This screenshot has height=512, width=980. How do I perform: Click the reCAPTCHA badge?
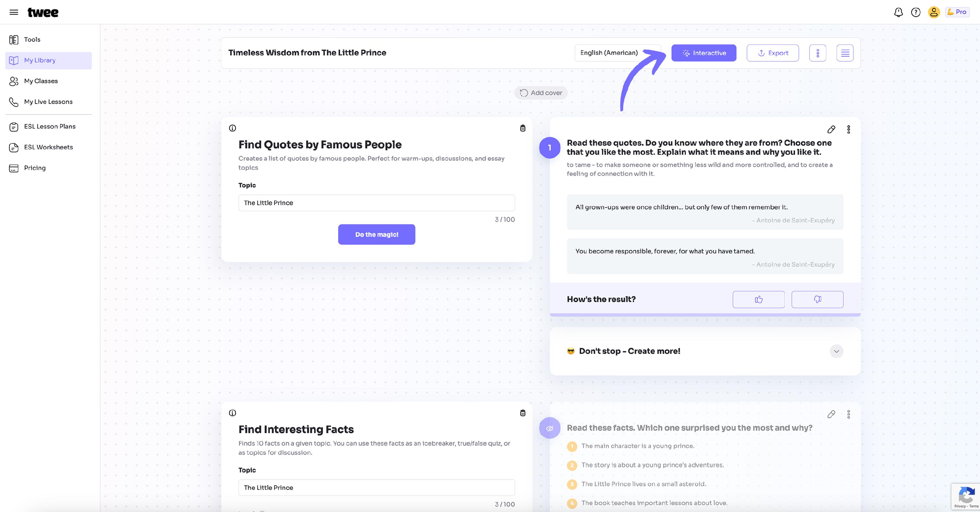coord(966,497)
